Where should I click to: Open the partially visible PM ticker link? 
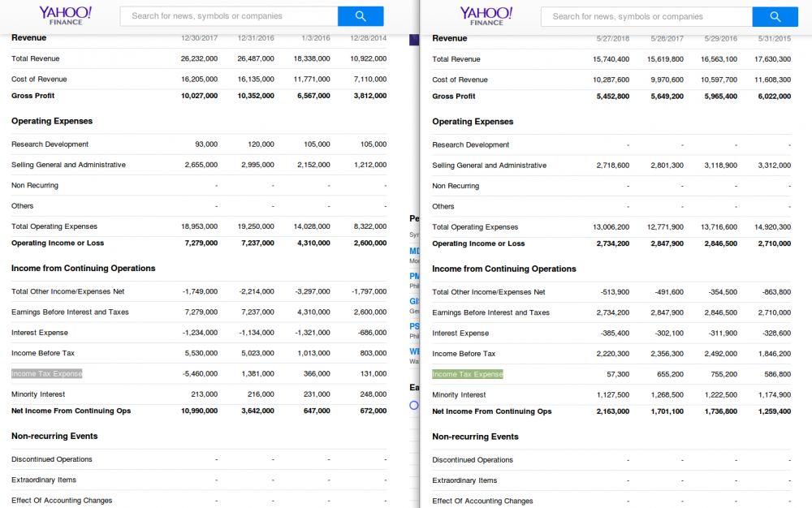[x=415, y=276]
